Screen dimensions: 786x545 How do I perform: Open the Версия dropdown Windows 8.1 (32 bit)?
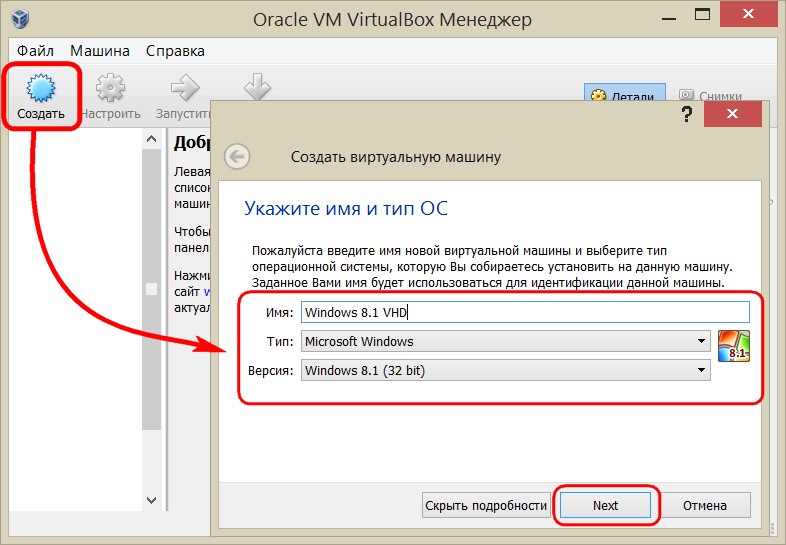click(505, 371)
